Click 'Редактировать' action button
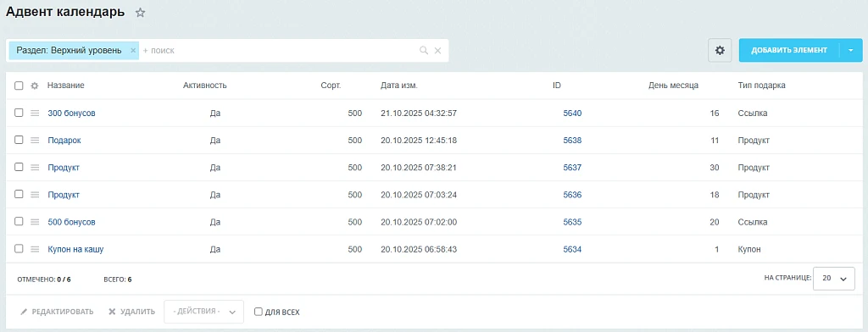 [x=57, y=312]
